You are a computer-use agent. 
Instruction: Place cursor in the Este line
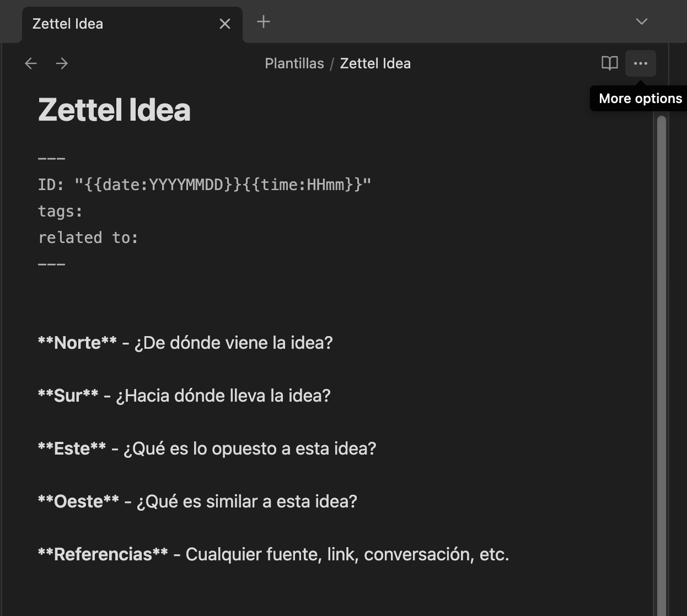click(207, 449)
